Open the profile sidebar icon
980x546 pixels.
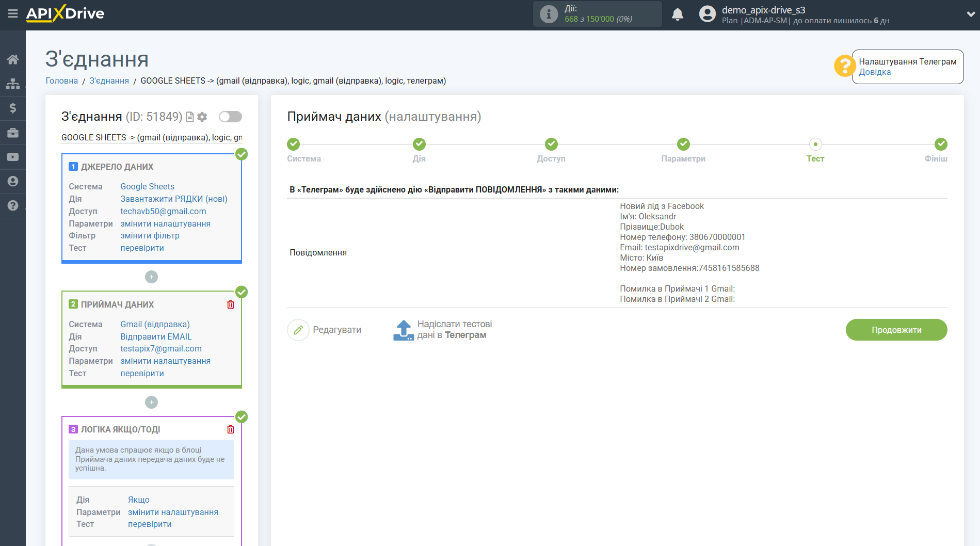pyautogui.click(x=13, y=181)
